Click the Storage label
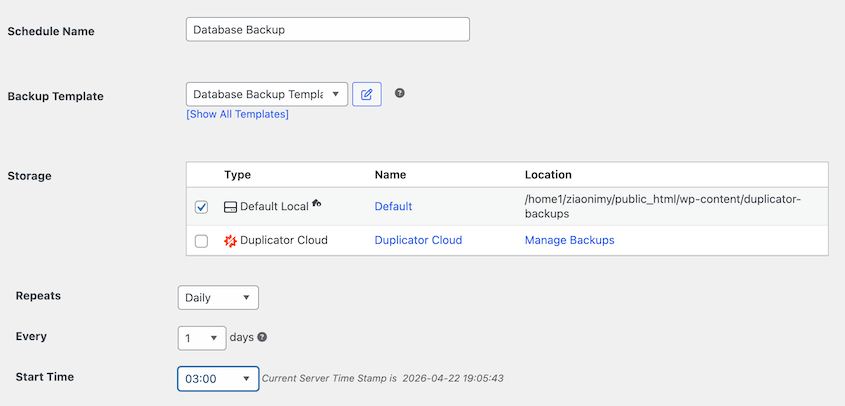 pyautogui.click(x=30, y=176)
